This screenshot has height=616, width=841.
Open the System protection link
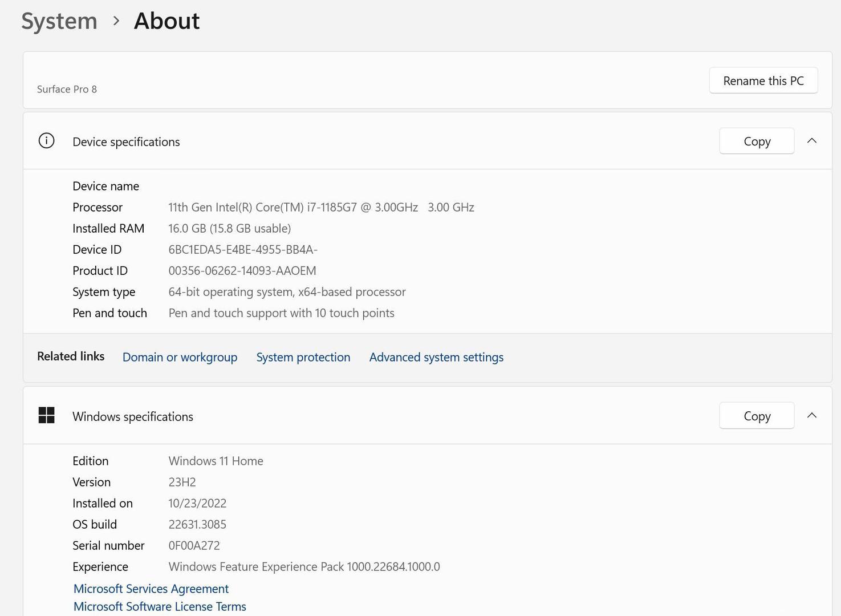303,357
